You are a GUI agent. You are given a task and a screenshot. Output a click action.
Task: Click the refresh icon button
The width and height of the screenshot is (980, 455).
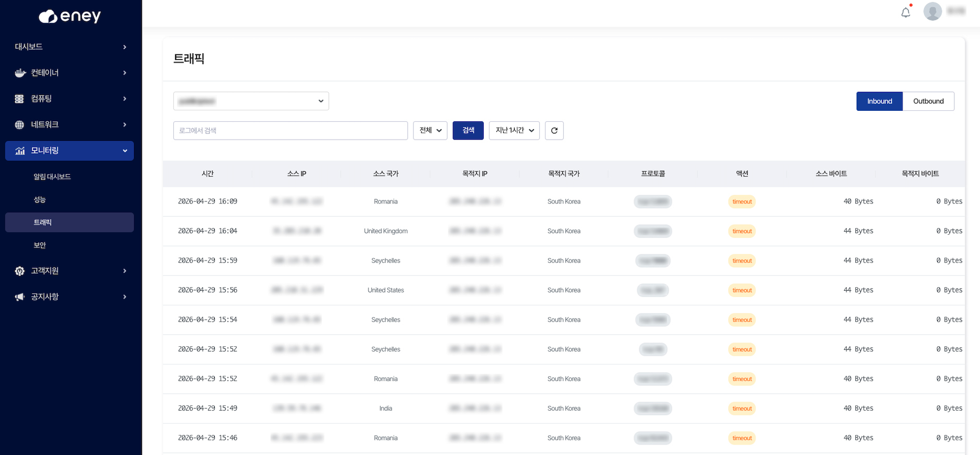tap(554, 130)
